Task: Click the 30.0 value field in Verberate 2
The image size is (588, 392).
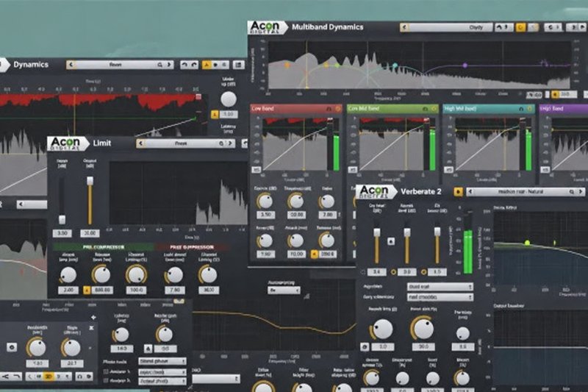Action: pyautogui.click(x=423, y=347)
